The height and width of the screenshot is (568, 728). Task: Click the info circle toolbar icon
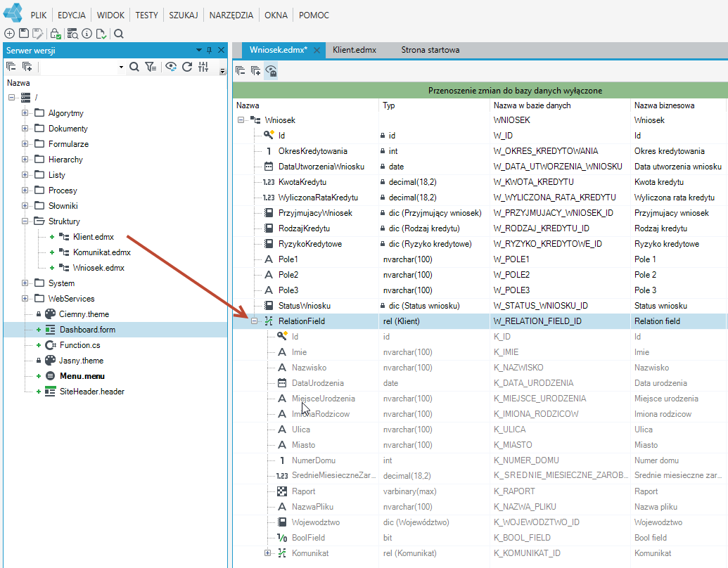(x=87, y=34)
